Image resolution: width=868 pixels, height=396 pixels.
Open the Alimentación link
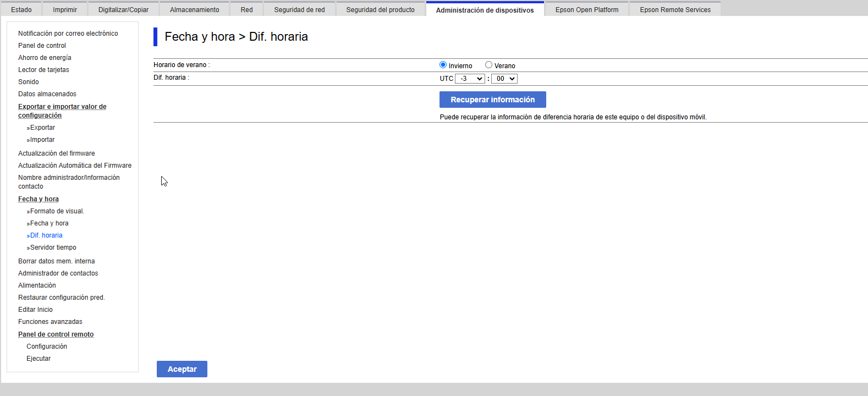coord(37,285)
